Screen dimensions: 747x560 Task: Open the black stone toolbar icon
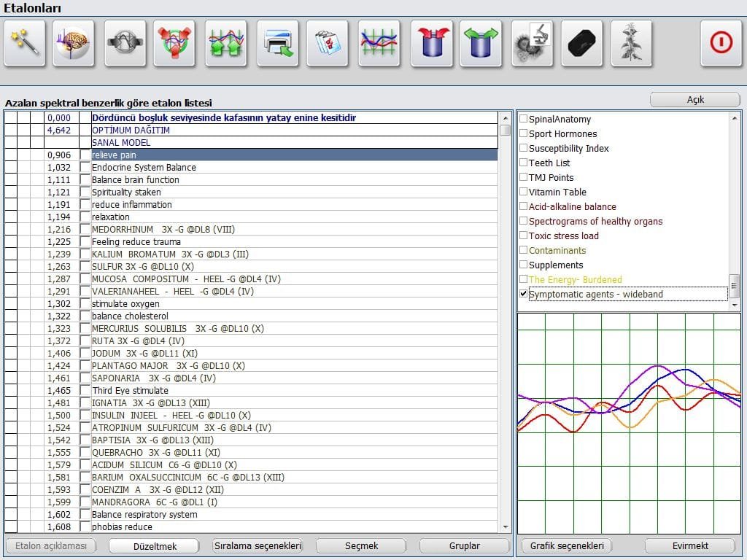tap(581, 43)
